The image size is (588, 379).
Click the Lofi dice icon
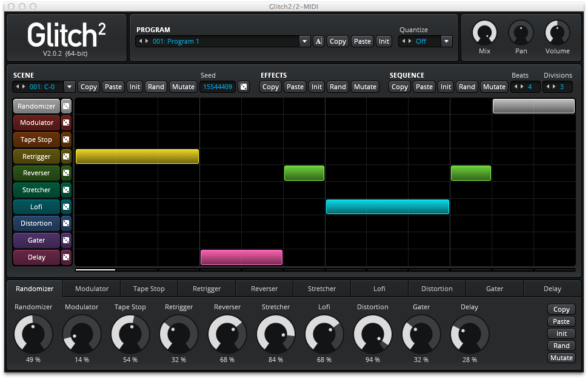(66, 207)
